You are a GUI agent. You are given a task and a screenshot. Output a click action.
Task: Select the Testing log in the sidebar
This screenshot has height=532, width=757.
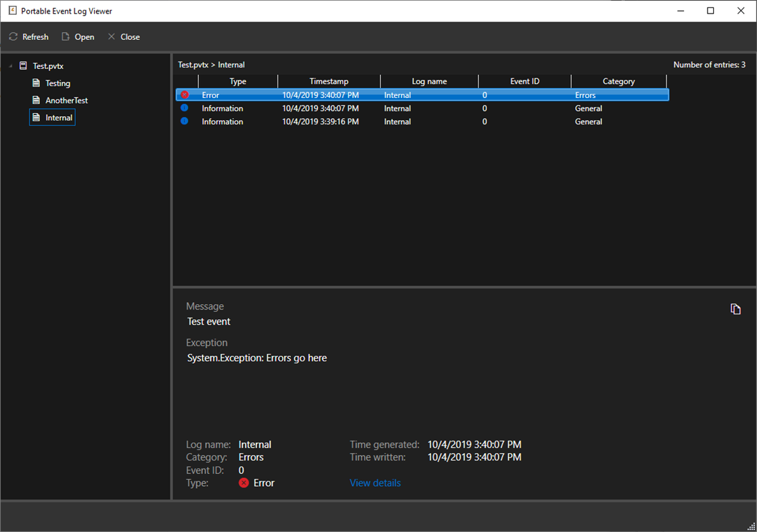(x=58, y=82)
